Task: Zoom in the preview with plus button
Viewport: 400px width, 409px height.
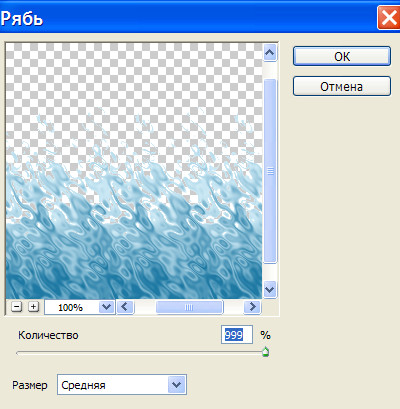Action: (x=33, y=307)
